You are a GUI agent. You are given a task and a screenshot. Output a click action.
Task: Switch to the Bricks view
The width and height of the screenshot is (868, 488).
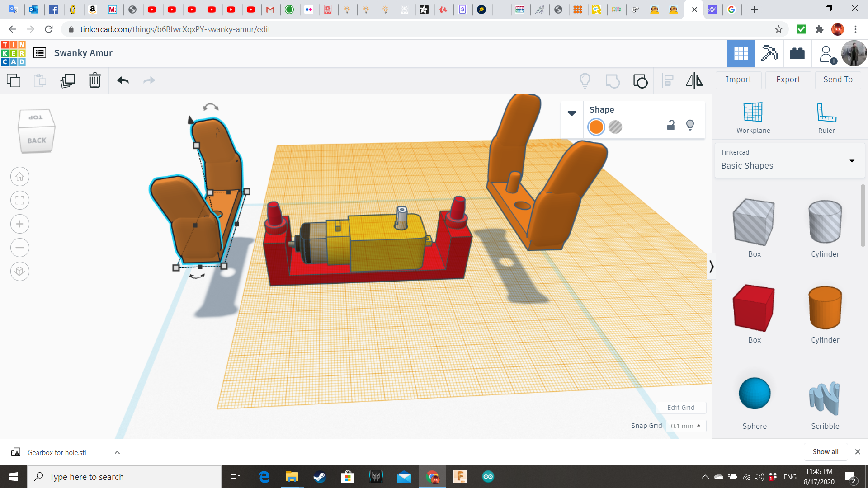[797, 53]
